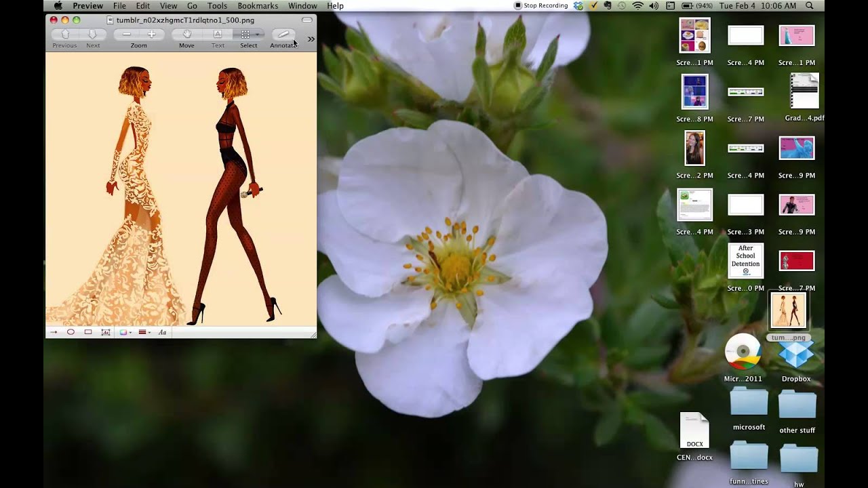The width and height of the screenshot is (868, 488).
Task: Click the Next page arrow button
Action: point(92,34)
